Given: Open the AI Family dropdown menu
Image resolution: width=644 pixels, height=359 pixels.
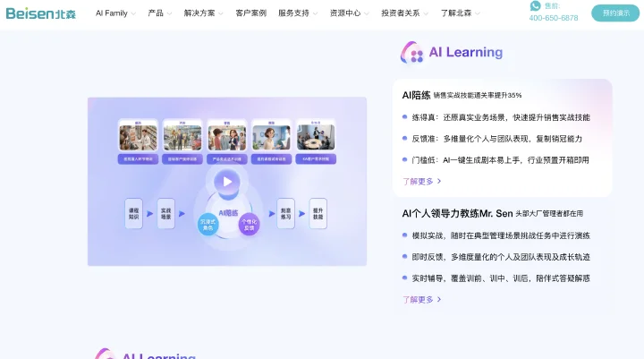Looking at the screenshot, I should tap(115, 13).
